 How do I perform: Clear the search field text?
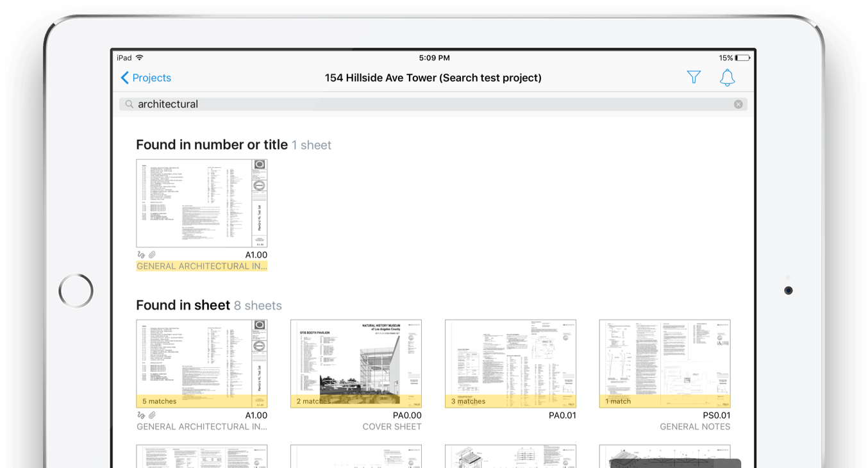click(x=739, y=104)
